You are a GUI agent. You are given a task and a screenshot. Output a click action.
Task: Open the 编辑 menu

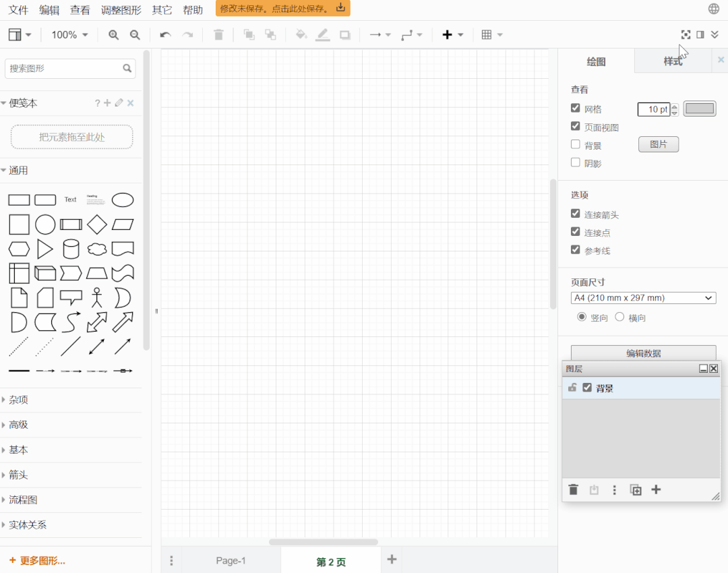click(49, 9)
